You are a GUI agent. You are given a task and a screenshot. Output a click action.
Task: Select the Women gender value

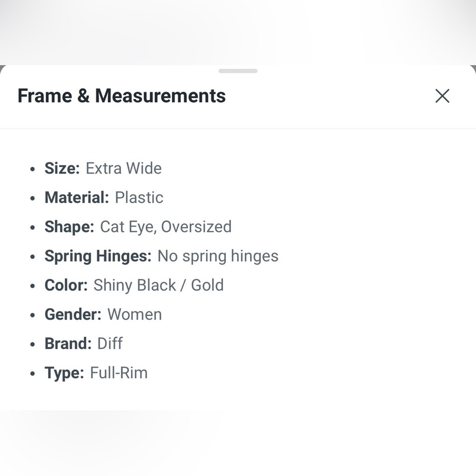(135, 314)
